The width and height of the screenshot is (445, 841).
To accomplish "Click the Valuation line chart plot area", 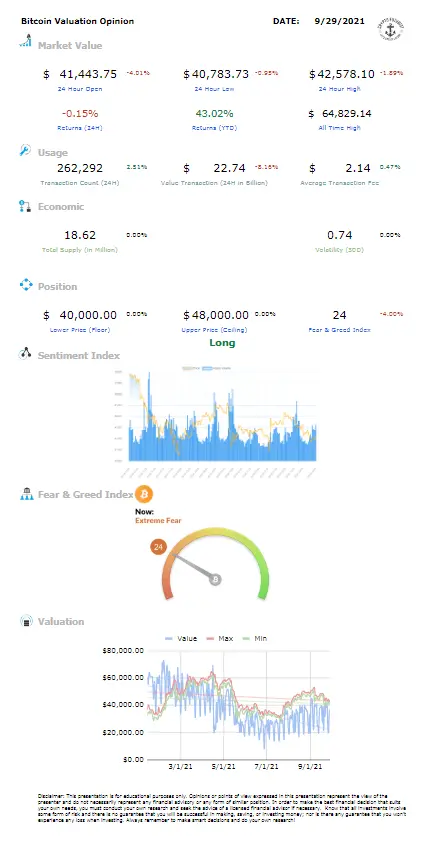I will [x=239, y=705].
